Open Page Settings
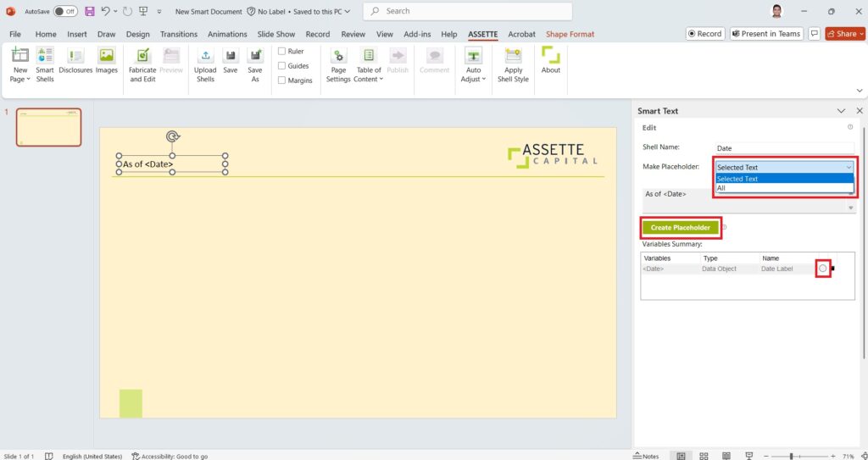Viewport: 868px width, 460px height. [x=338, y=64]
